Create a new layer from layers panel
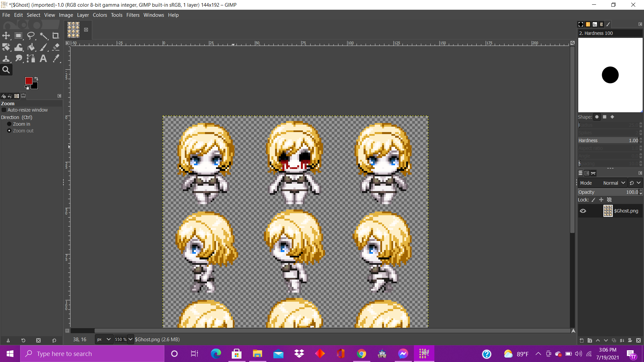Viewport: 644px width, 362px height. tap(582, 341)
